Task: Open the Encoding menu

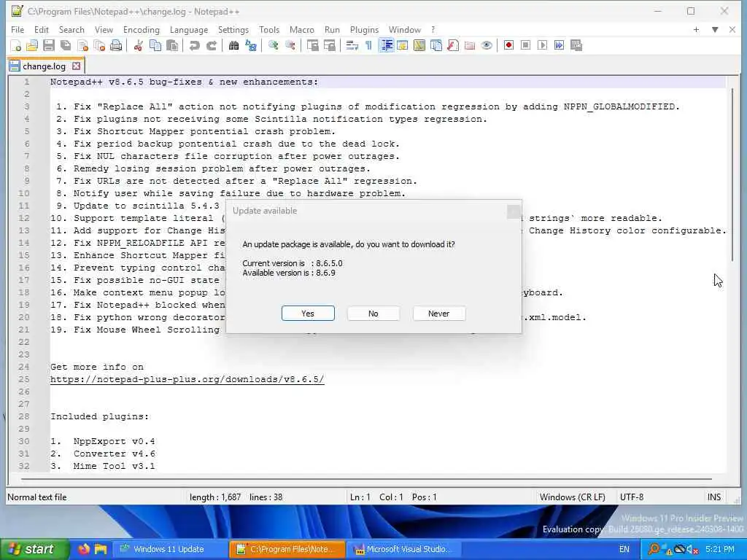Action: (x=142, y=29)
